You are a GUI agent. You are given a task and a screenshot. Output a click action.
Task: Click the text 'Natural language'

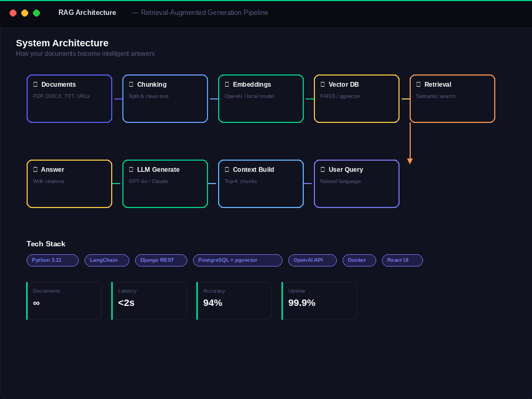340,181
